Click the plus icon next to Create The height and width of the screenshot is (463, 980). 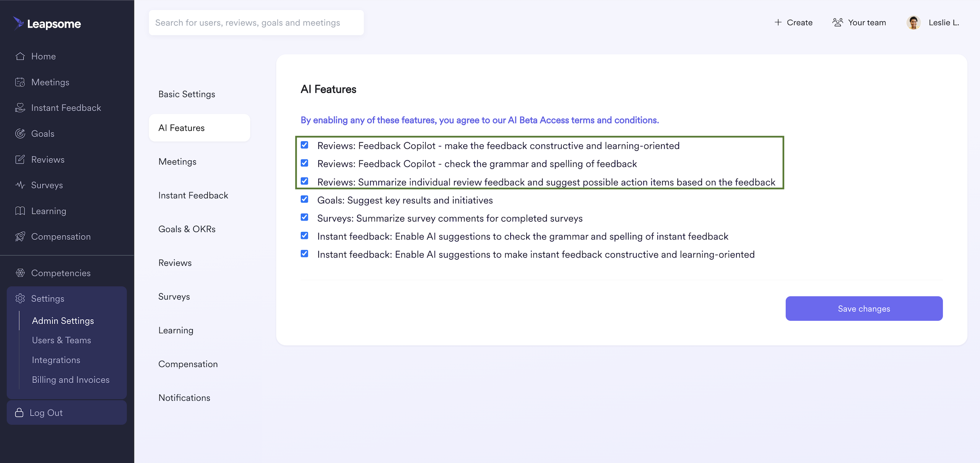point(778,22)
